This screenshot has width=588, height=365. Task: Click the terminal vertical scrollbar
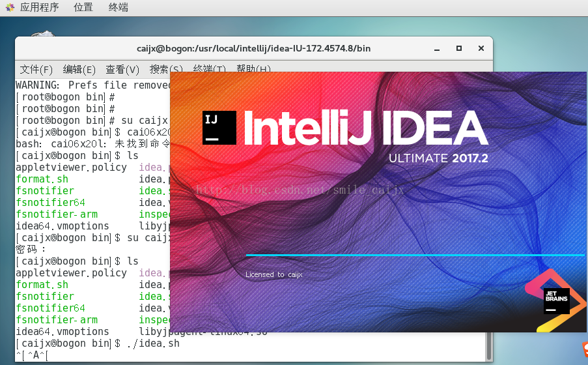[x=488, y=346]
